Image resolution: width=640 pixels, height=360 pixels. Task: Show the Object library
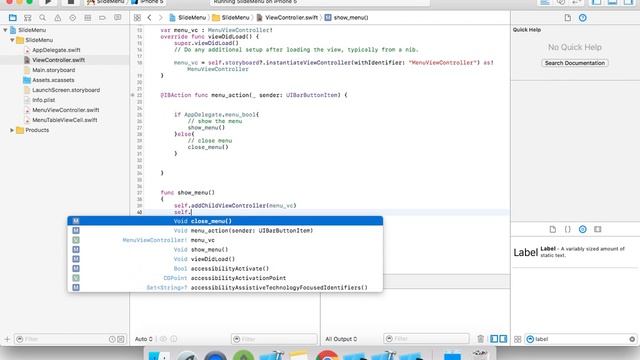click(x=582, y=229)
